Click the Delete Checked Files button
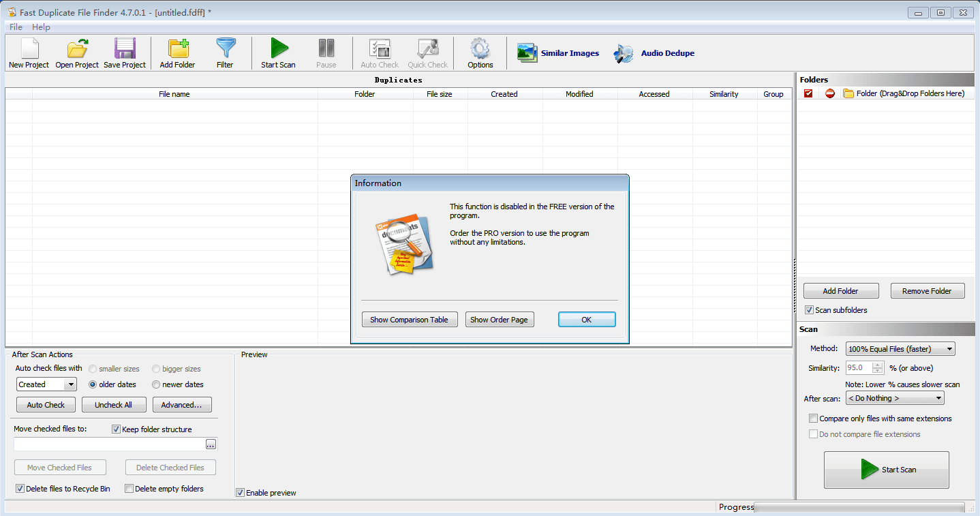980x516 pixels. (x=170, y=468)
